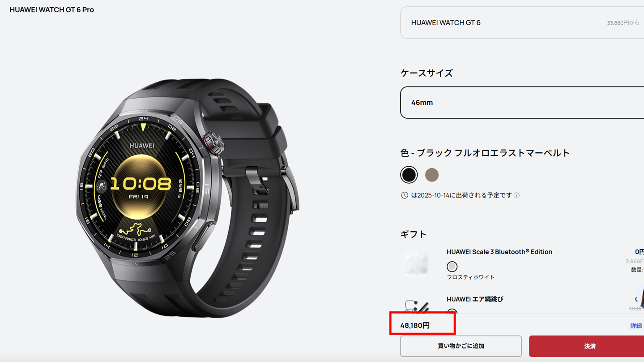
Task: Open the air jump rope gift image
Action: click(x=416, y=306)
